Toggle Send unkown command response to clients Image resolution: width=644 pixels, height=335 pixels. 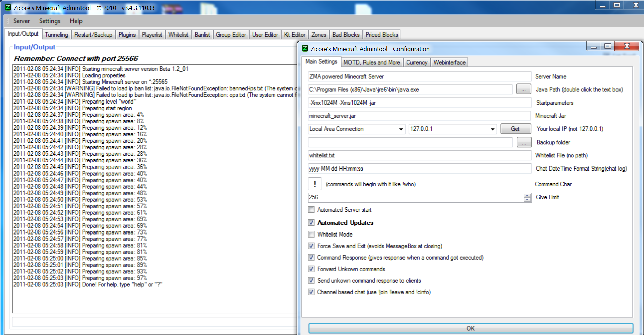pos(311,280)
